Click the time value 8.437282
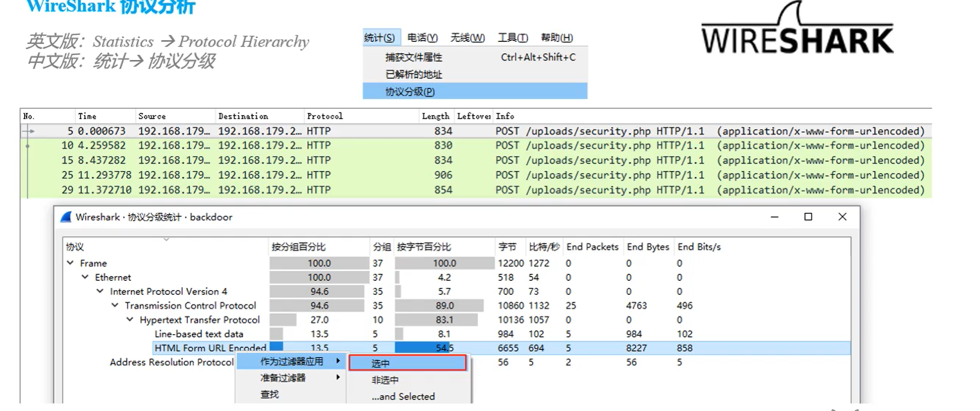Image resolution: width=980 pixels, height=411 pixels. pos(102,160)
